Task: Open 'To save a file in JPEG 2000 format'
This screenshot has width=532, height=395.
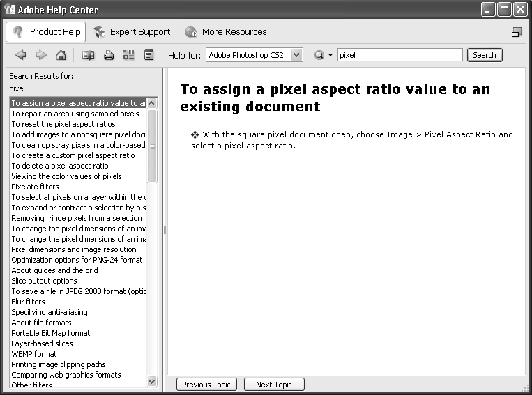Action: pos(79,291)
